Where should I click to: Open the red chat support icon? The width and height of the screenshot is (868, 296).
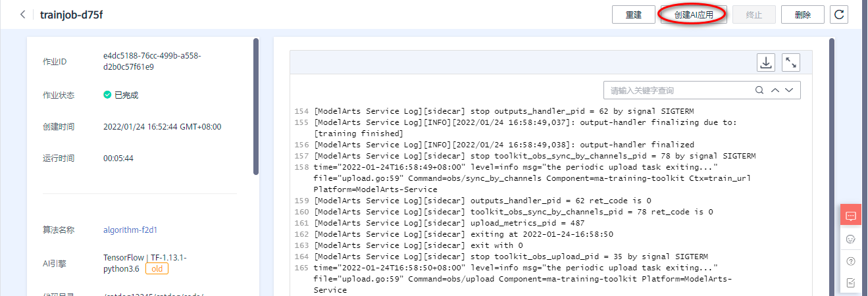coord(850,215)
